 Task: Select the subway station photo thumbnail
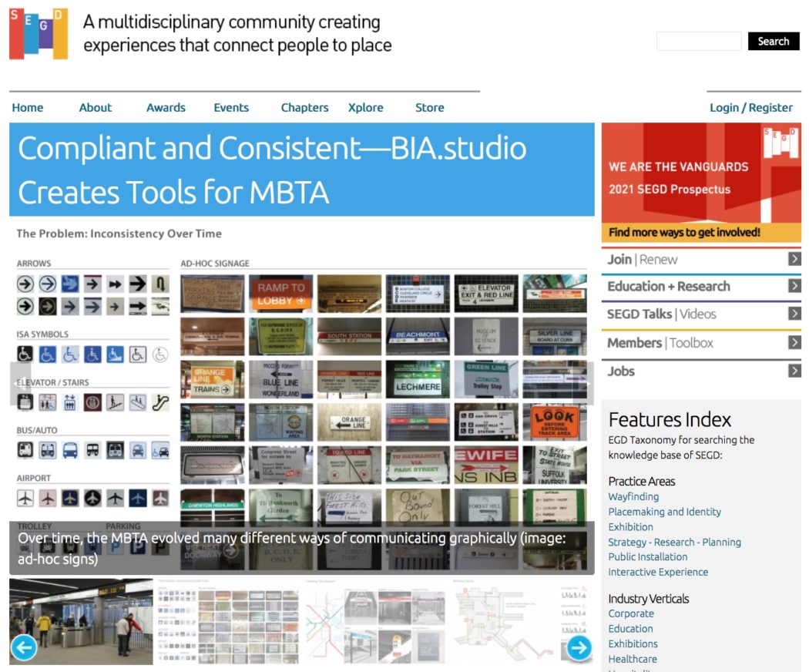coord(81,621)
